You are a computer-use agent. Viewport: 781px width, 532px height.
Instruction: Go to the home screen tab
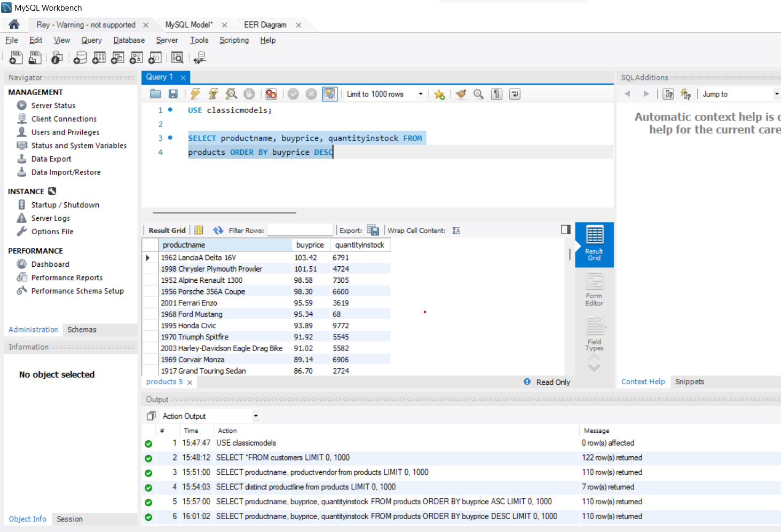pos(14,24)
